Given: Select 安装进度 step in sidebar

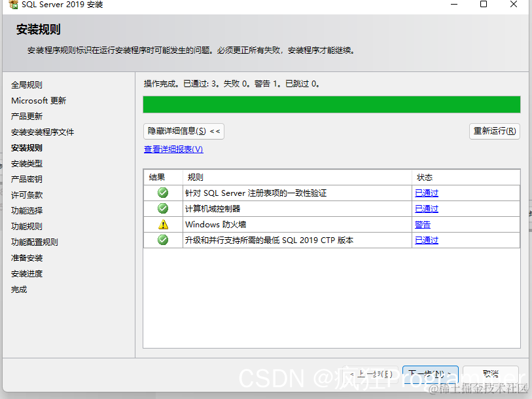Looking at the screenshot, I should point(27,274).
